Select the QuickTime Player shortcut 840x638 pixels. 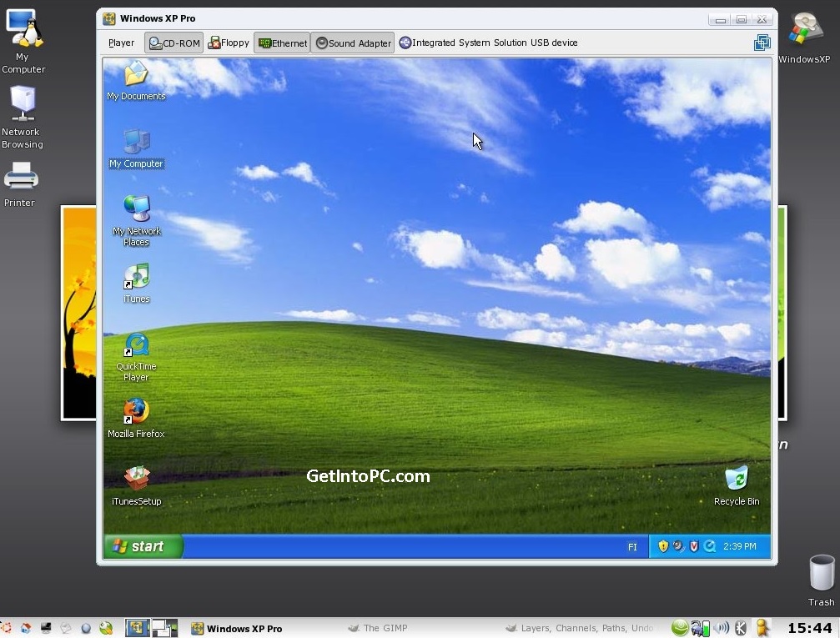point(136,357)
